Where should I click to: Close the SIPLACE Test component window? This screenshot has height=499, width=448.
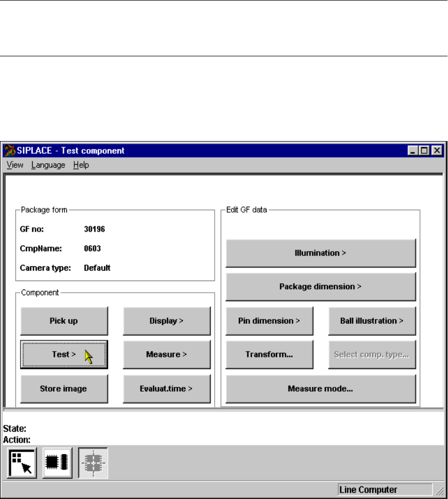click(x=437, y=151)
